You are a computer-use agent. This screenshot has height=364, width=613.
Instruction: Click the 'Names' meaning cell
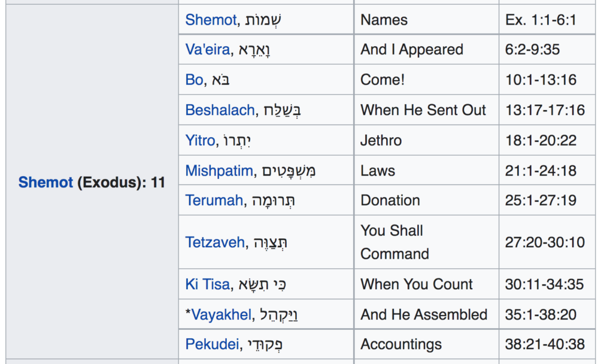(383, 20)
